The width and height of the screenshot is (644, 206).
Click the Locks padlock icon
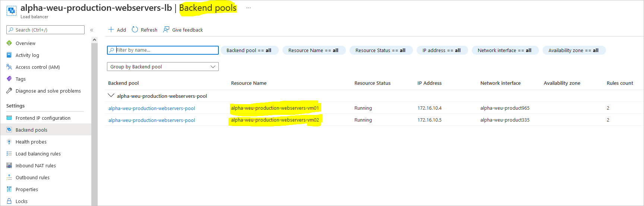9,201
